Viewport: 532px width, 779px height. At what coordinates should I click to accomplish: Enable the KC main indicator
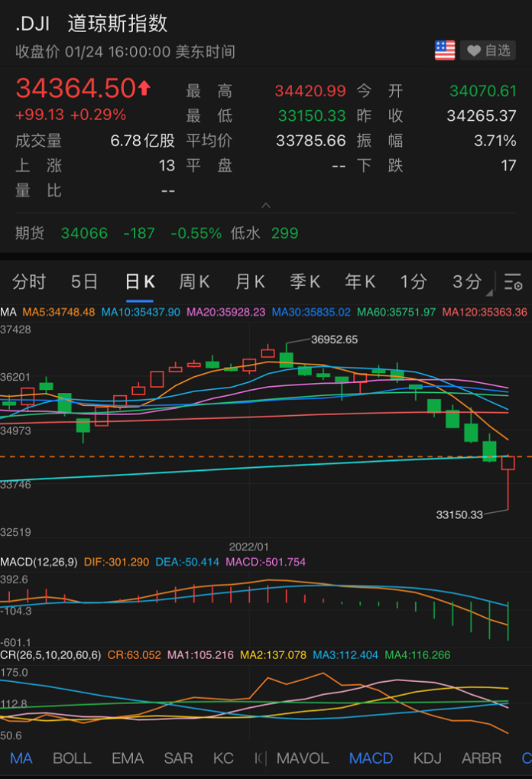point(223,758)
